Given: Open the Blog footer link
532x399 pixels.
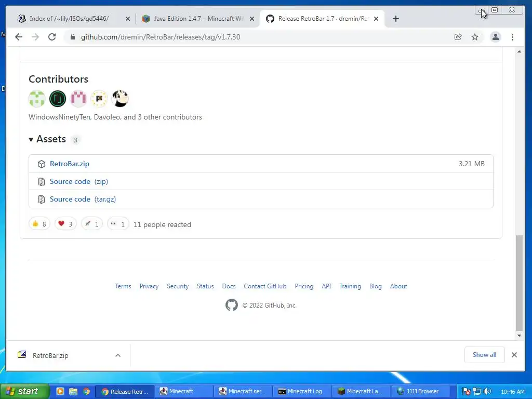Looking at the screenshot, I should tap(376, 286).
